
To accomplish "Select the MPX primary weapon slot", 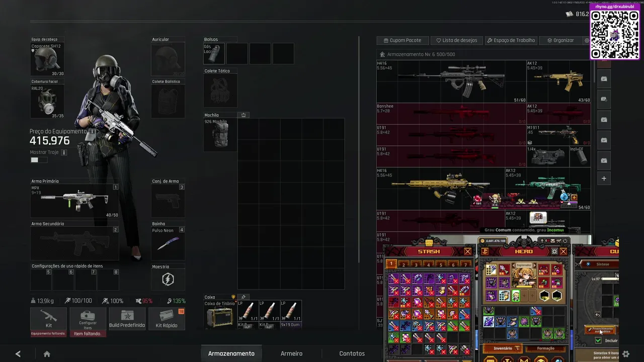I will coord(75,201).
